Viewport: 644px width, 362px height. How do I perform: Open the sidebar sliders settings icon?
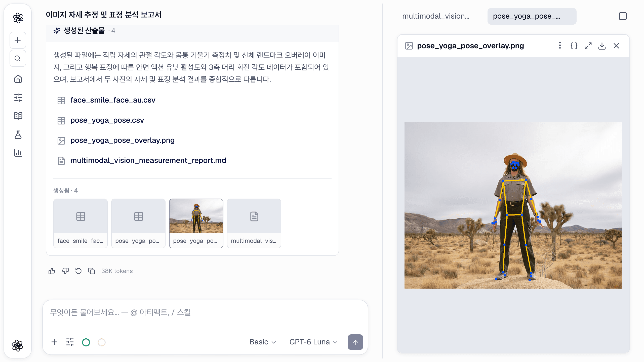point(18,97)
